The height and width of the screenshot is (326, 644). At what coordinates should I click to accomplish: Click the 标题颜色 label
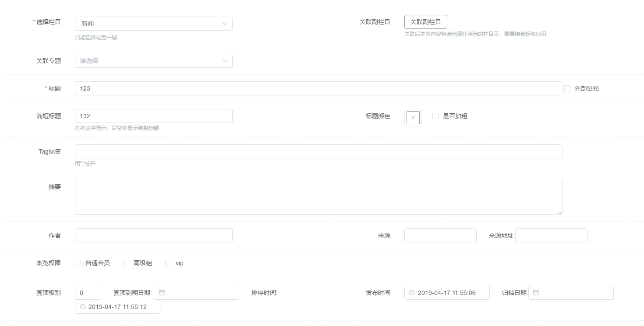378,116
